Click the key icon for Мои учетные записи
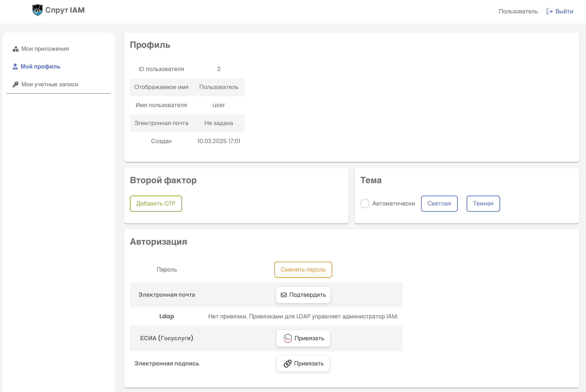The width and height of the screenshot is (586, 392). click(16, 84)
